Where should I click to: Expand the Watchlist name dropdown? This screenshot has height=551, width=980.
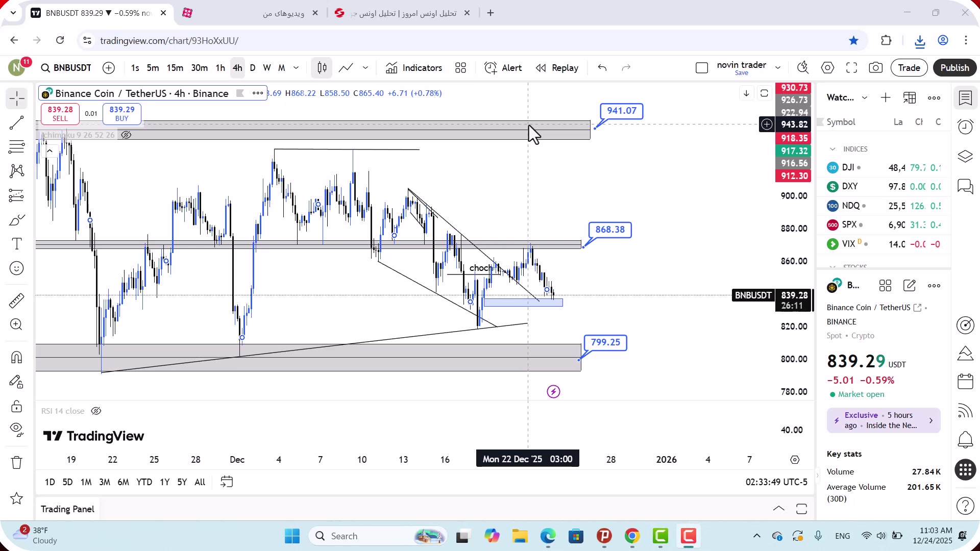(865, 98)
